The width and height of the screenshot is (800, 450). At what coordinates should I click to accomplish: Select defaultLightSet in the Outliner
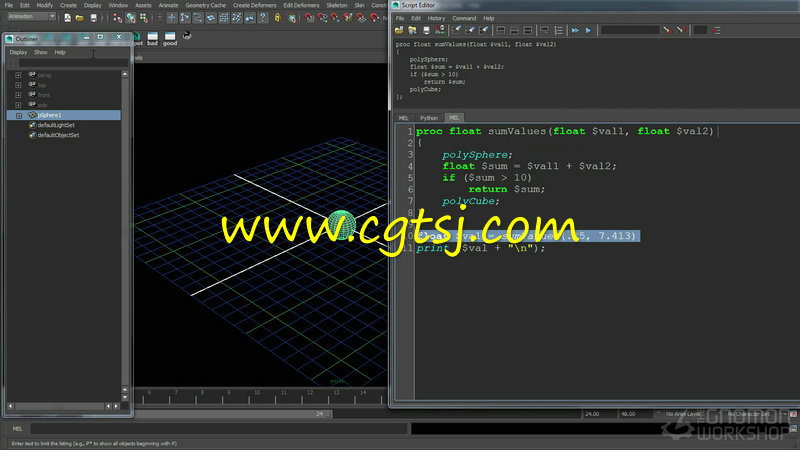56,125
